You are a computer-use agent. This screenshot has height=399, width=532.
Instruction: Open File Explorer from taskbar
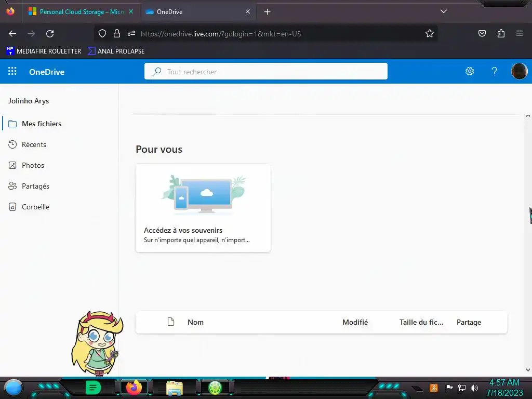(x=175, y=388)
